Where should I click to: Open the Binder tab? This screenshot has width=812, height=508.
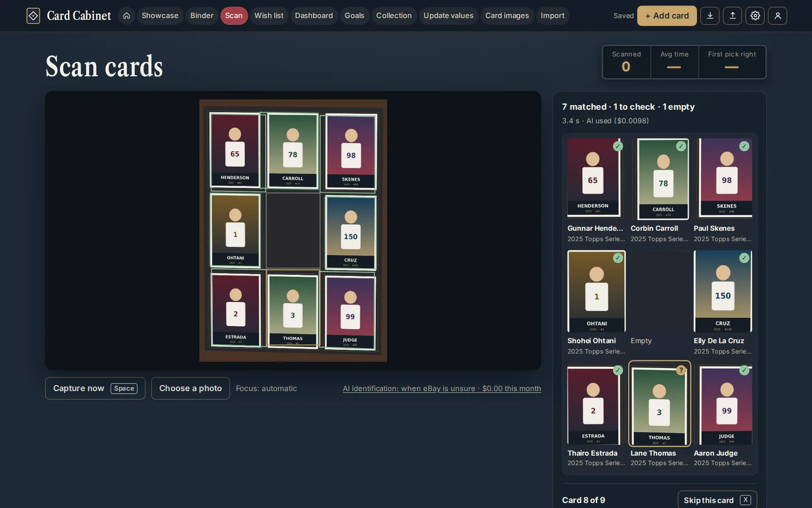[x=202, y=16]
